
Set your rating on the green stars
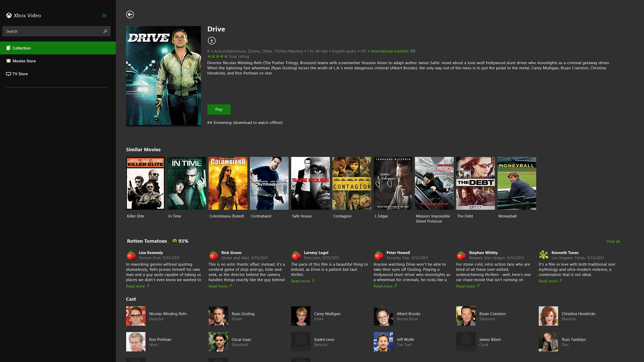(x=217, y=56)
